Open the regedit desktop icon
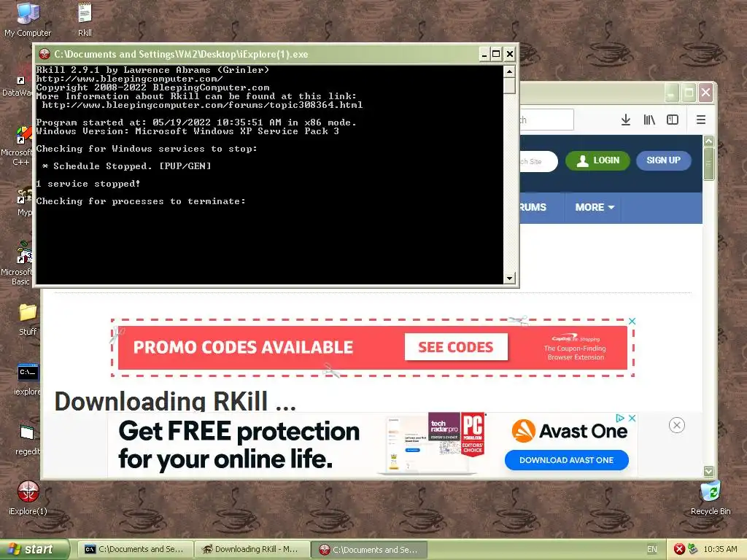747x560 pixels. coord(28,440)
